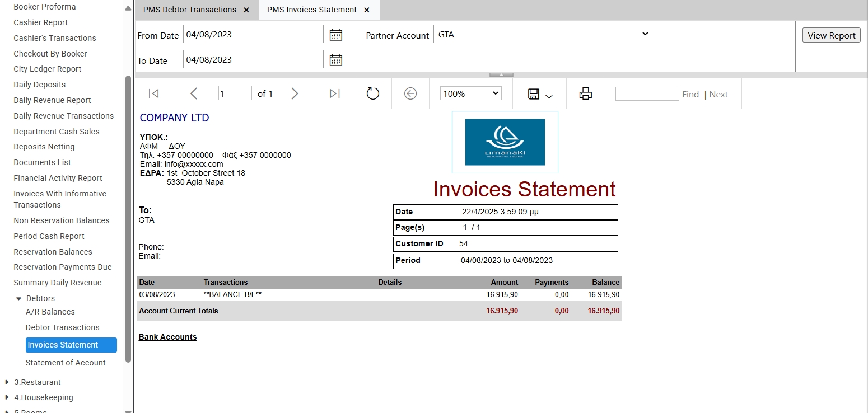Click the sidebar vertical scrollbar
The image size is (868, 413).
coord(128,218)
